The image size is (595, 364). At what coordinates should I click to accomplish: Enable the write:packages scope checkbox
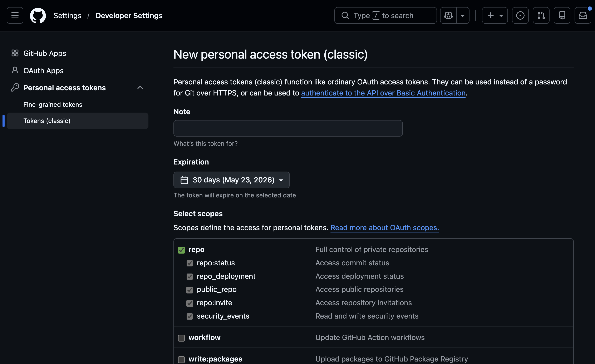[x=181, y=359]
